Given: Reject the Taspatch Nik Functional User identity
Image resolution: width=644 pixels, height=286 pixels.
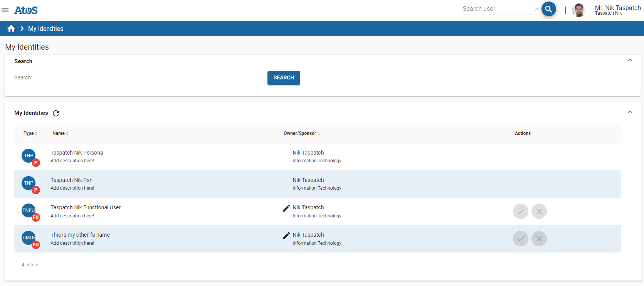Looking at the screenshot, I should click(x=539, y=211).
